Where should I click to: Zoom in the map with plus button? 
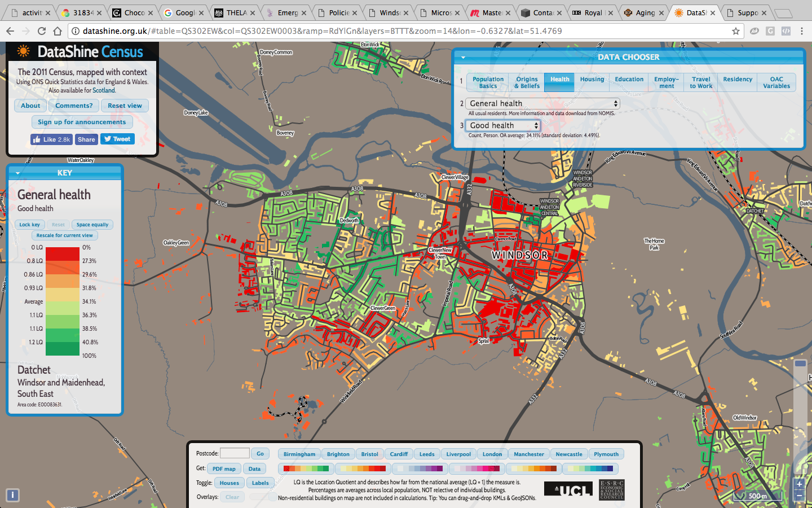[799, 484]
